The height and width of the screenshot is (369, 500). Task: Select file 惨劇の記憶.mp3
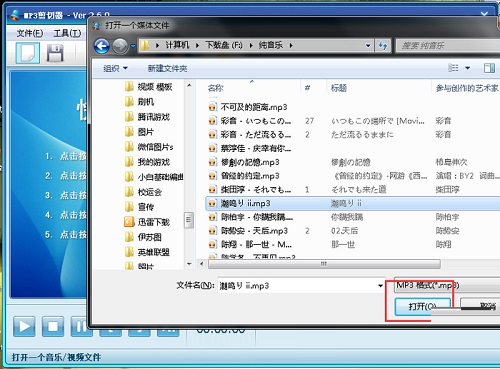[250, 162]
